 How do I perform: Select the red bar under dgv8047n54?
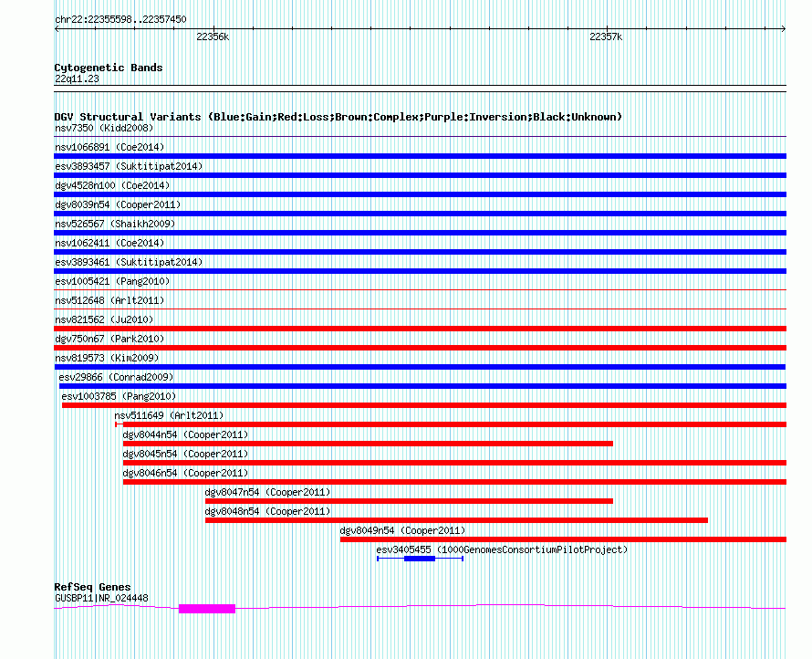(x=409, y=501)
